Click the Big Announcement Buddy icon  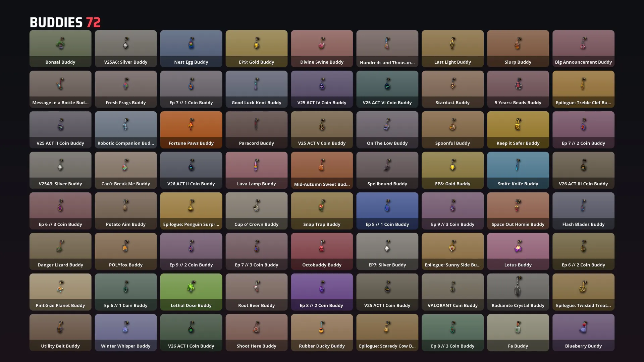584,43
